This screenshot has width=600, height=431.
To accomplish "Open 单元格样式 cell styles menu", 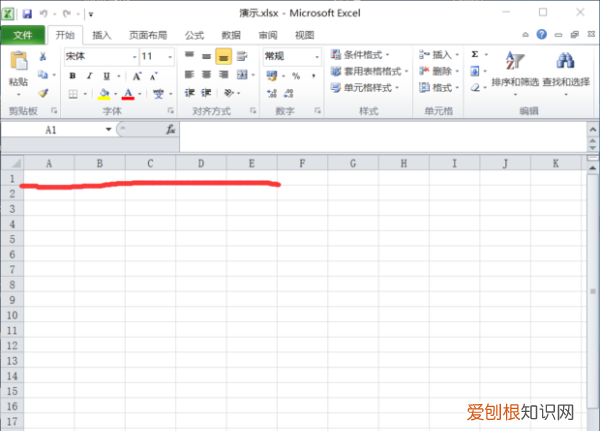I will click(365, 88).
